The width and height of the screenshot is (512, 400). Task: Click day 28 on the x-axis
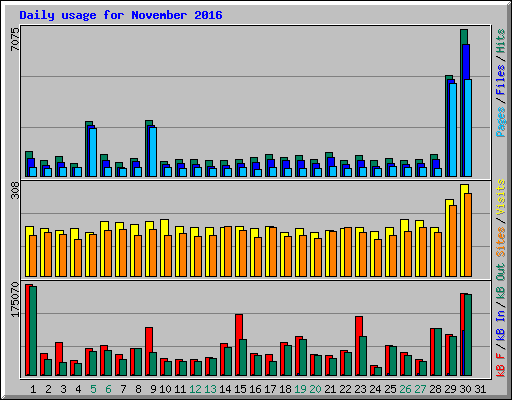click(435, 389)
